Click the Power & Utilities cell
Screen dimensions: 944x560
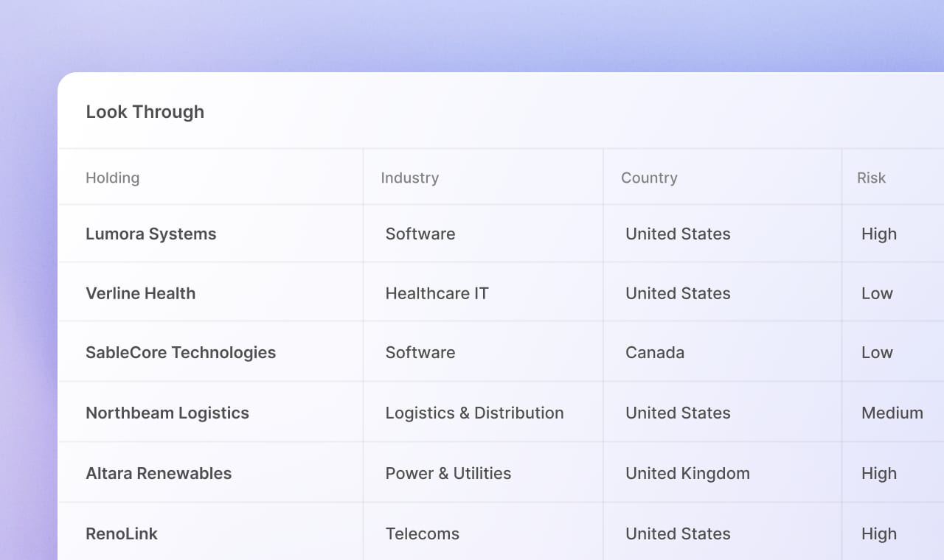tap(448, 473)
